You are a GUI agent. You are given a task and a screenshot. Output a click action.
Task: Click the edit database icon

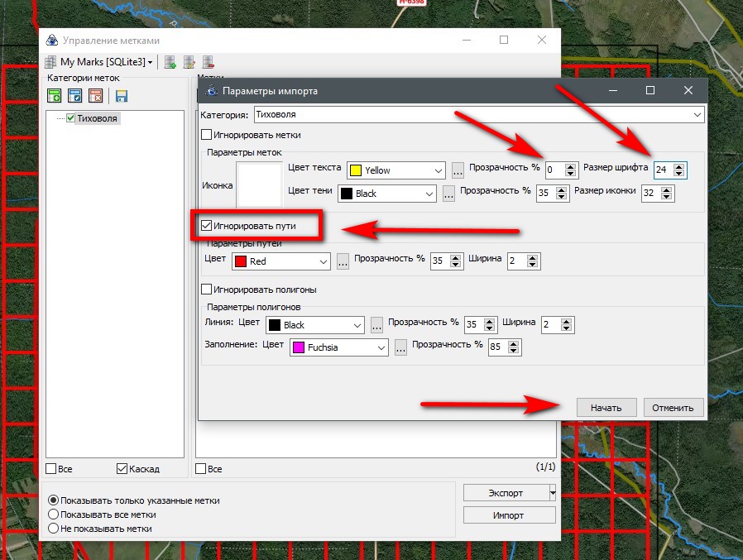[189, 62]
